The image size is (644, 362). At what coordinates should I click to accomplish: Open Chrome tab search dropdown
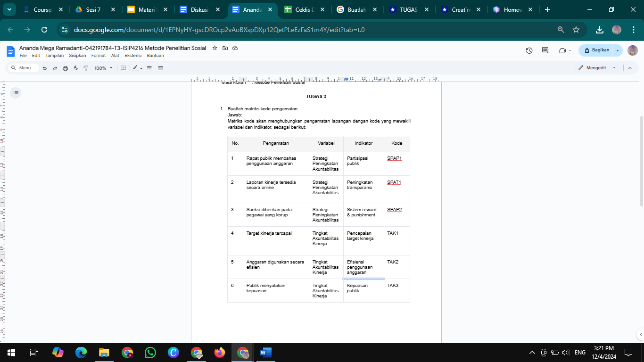(x=9, y=9)
